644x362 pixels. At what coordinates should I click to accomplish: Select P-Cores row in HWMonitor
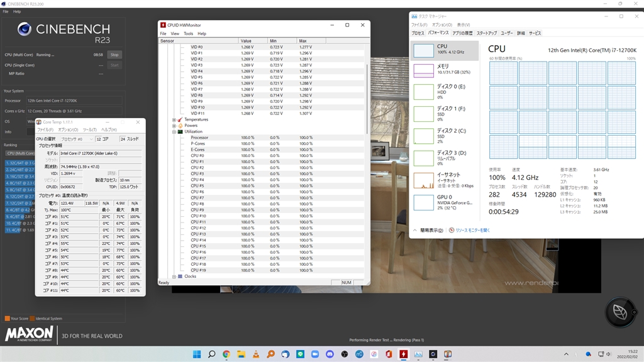point(262,144)
